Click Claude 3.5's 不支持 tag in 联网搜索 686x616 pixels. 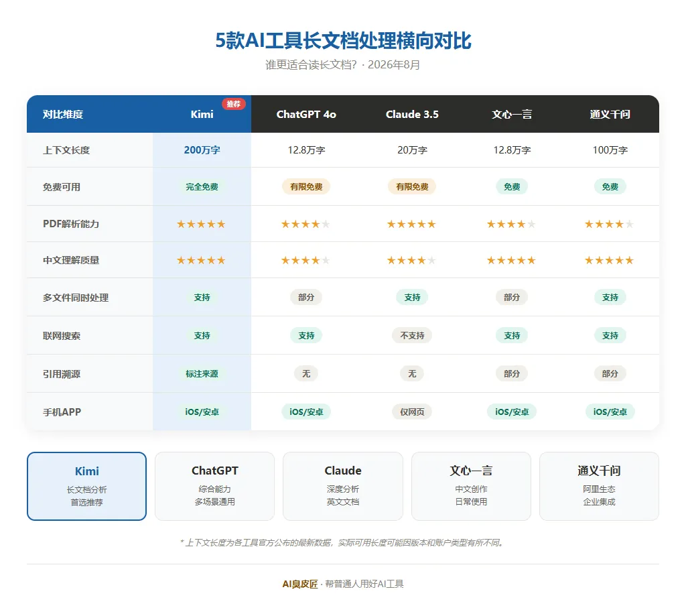tap(412, 335)
